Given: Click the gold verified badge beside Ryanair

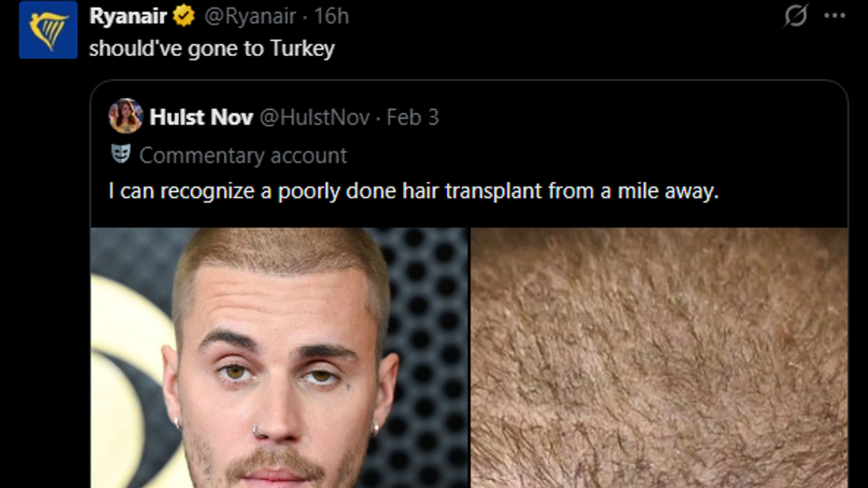Looking at the screenshot, I should tap(183, 16).
